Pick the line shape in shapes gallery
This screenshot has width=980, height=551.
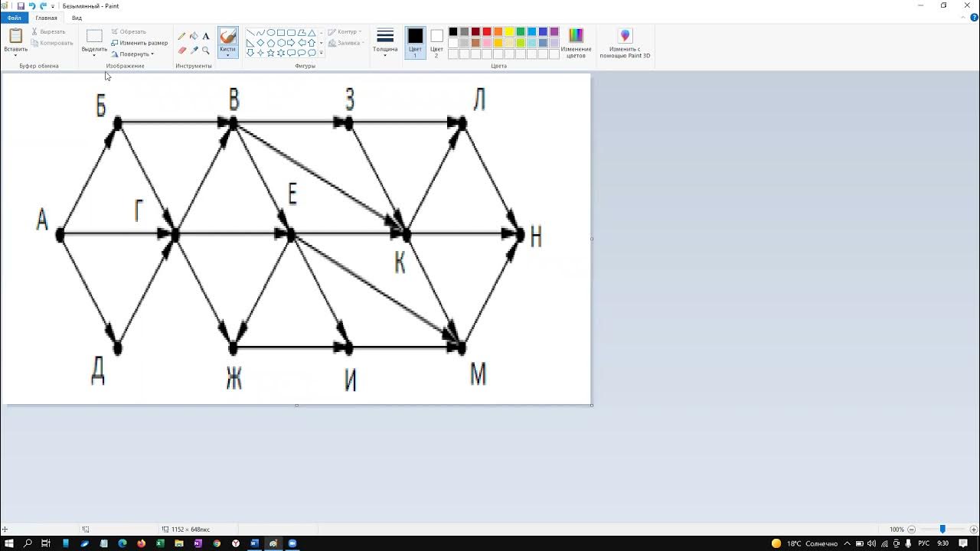pos(250,33)
